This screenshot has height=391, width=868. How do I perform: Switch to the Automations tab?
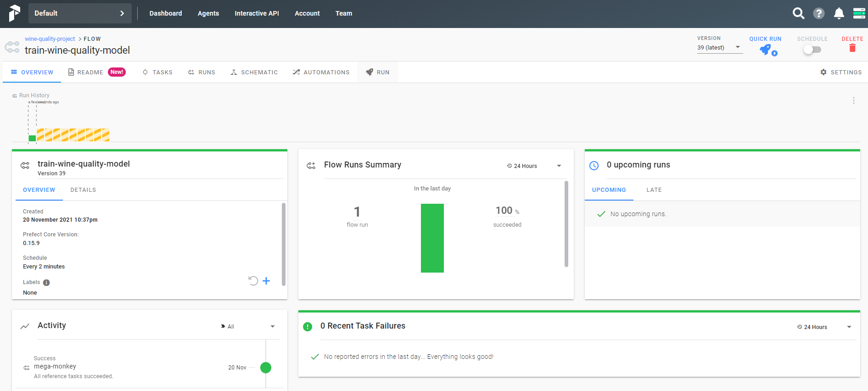[x=321, y=73]
